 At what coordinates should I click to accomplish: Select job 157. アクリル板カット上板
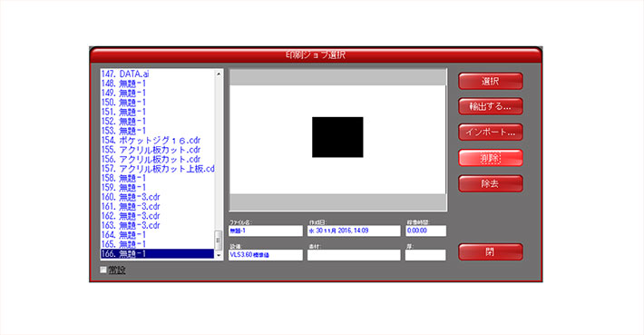coord(158,169)
